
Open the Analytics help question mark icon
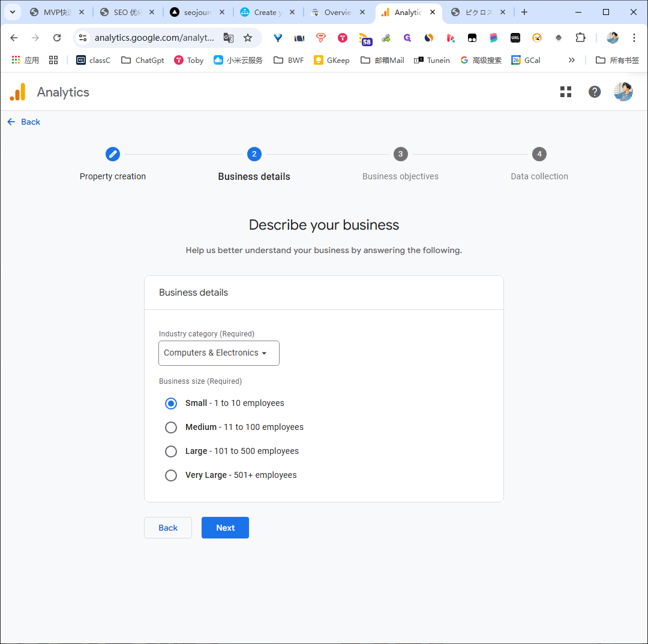[x=594, y=92]
